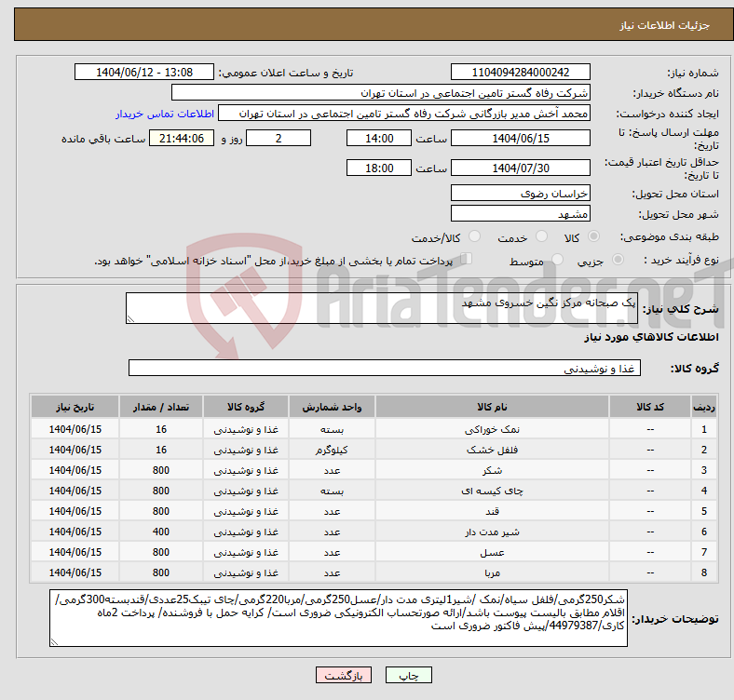Viewport: 734px width, 700px height.
Task: Click the delivery province خراسان رضوی field
Action: coord(520,194)
